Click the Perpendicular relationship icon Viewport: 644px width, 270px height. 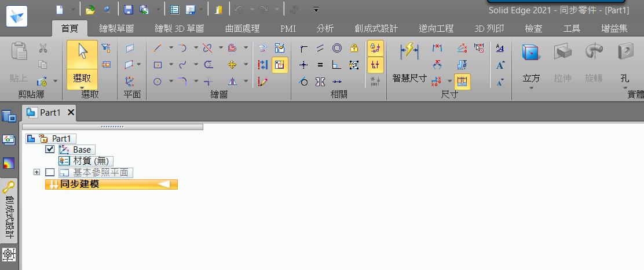click(x=337, y=65)
